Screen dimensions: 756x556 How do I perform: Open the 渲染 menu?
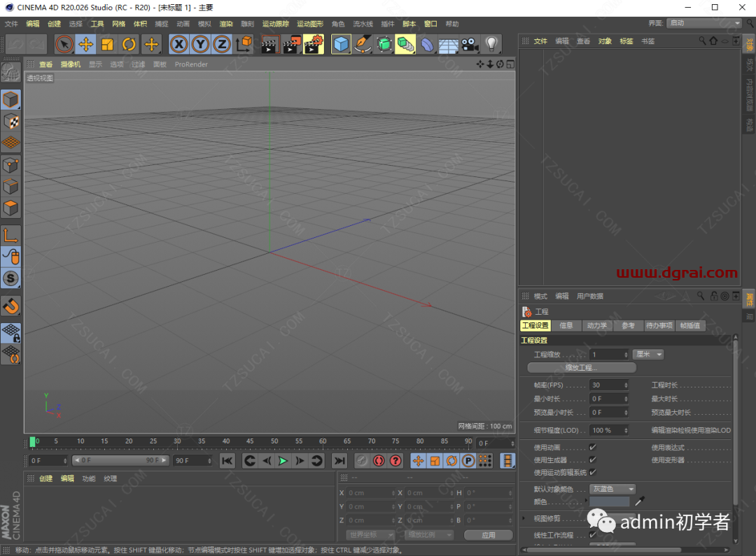coord(226,24)
